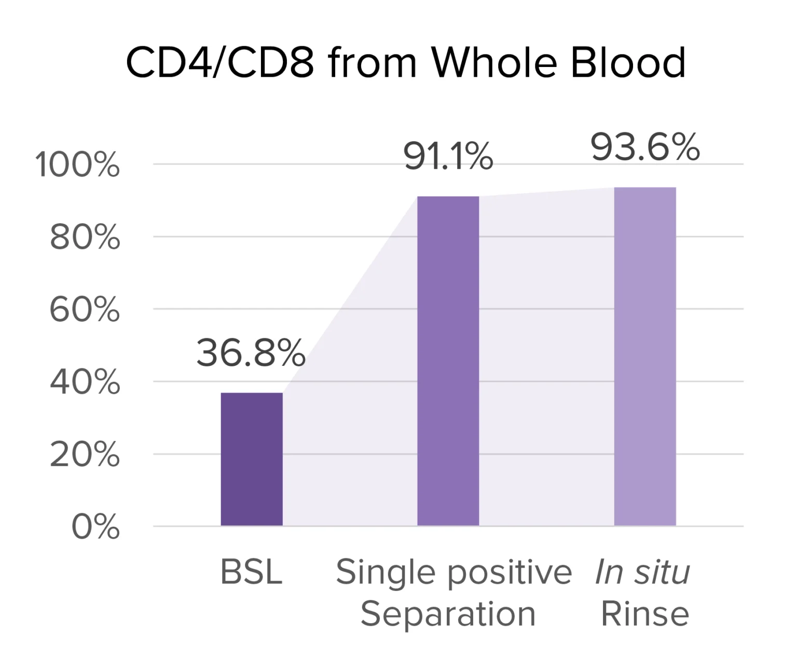Click the word Separation under the chart

pyautogui.click(x=448, y=614)
